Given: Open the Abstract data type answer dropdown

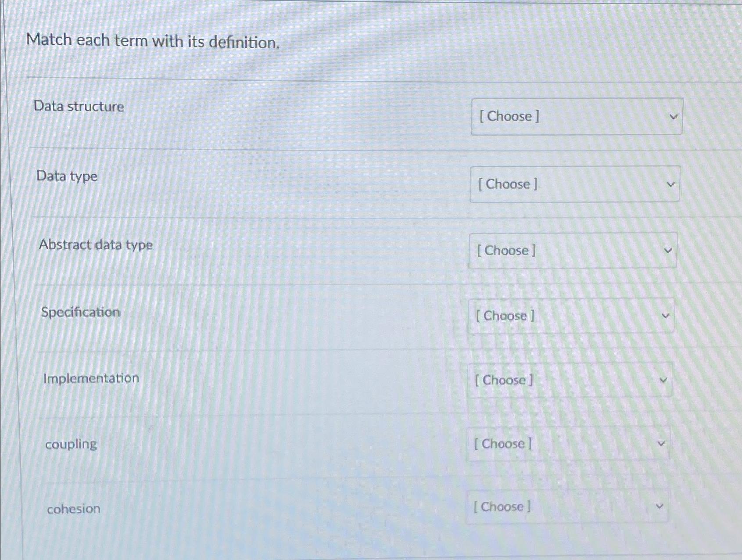Looking at the screenshot, I should (573, 250).
